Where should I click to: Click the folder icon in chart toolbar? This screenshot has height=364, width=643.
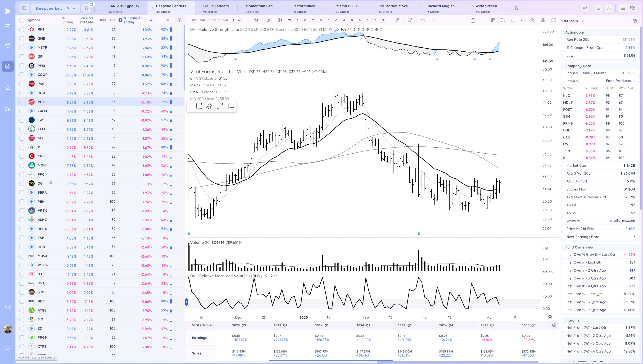[x=503, y=20]
